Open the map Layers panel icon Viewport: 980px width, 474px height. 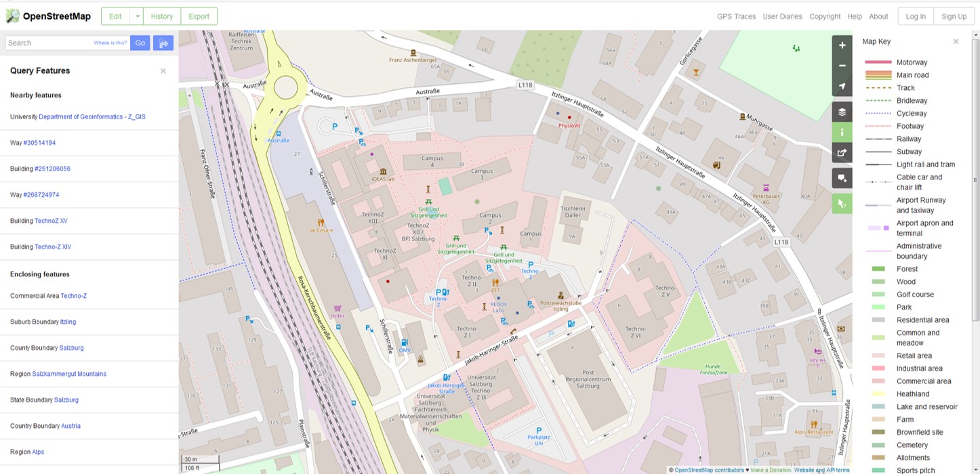pyautogui.click(x=842, y=112)
